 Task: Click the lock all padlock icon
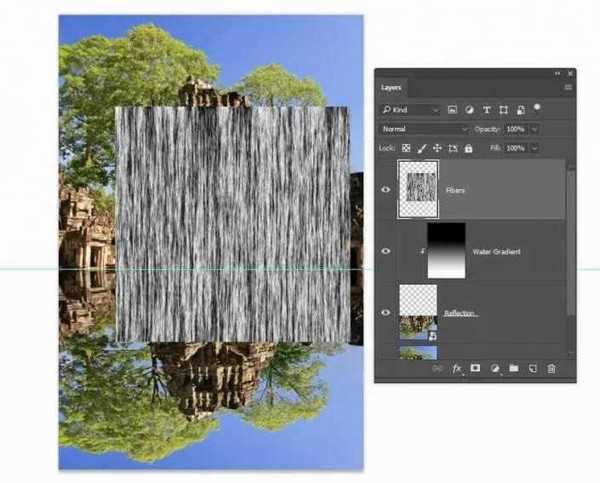(468, 148)
